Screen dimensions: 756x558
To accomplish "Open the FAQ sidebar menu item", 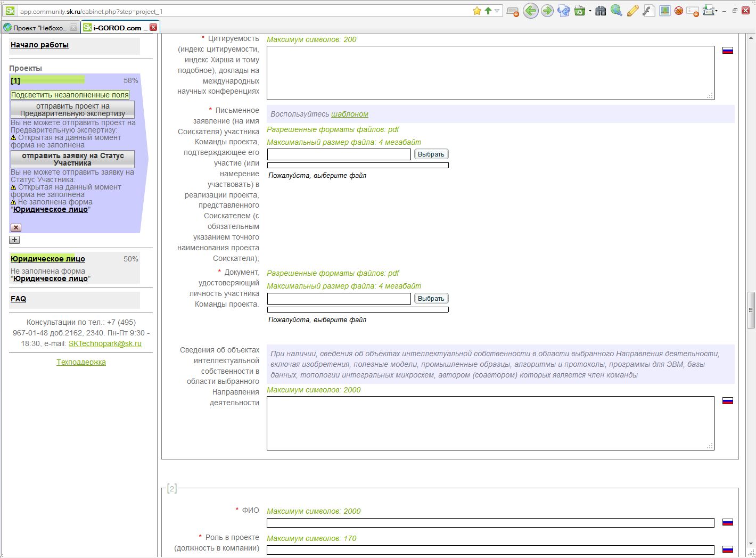I will tap(18, 299).
